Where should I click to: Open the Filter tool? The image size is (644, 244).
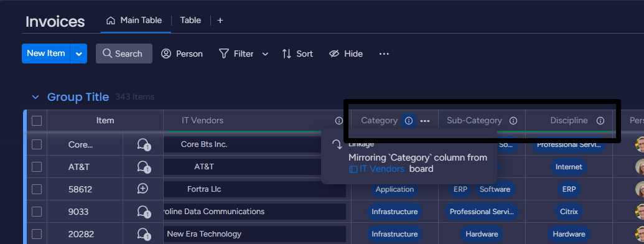click(x=236, y=54)
